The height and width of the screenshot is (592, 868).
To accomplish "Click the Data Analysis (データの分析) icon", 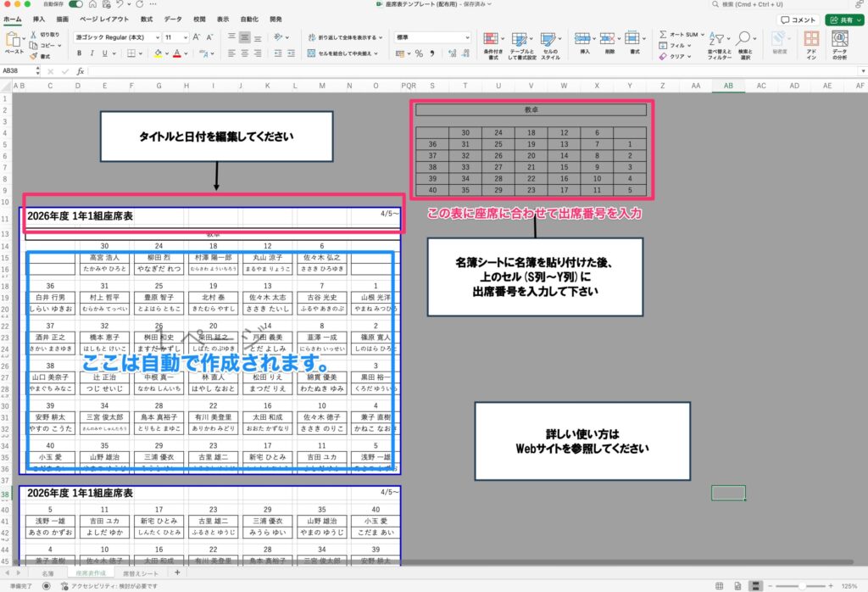I will click(839, 44).
